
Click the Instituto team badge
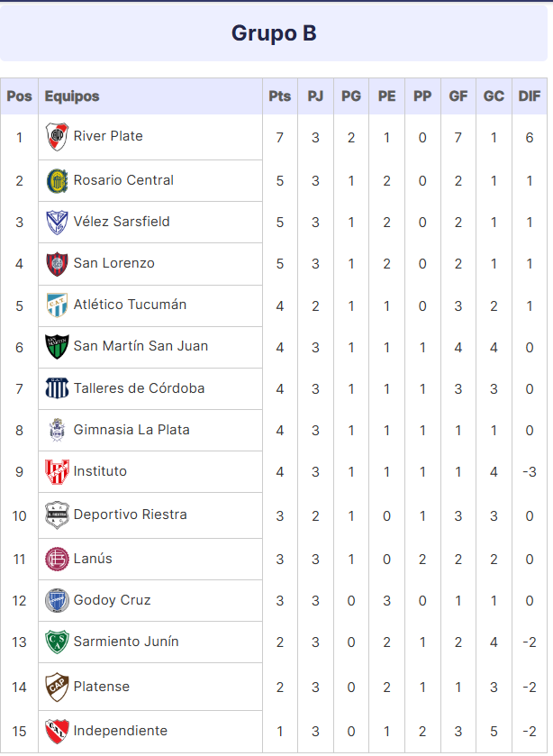(x=57, y=471)
